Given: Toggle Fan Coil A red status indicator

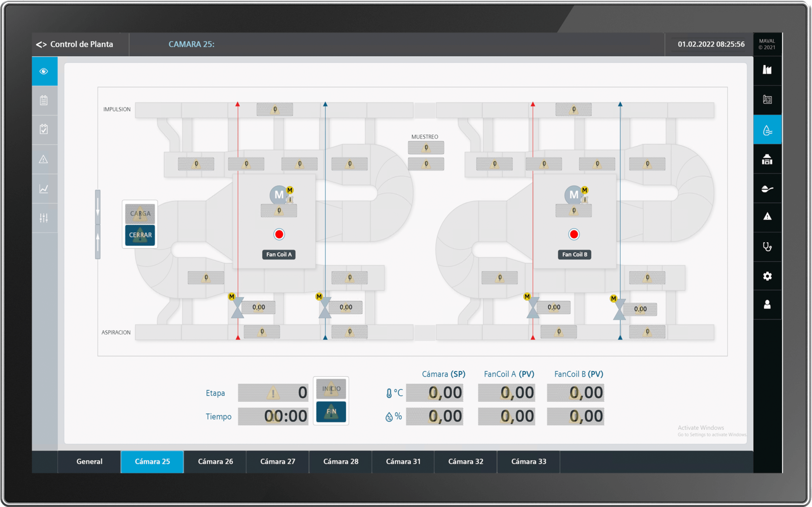Looking at the screenshot, I should [x=279, y=234].
